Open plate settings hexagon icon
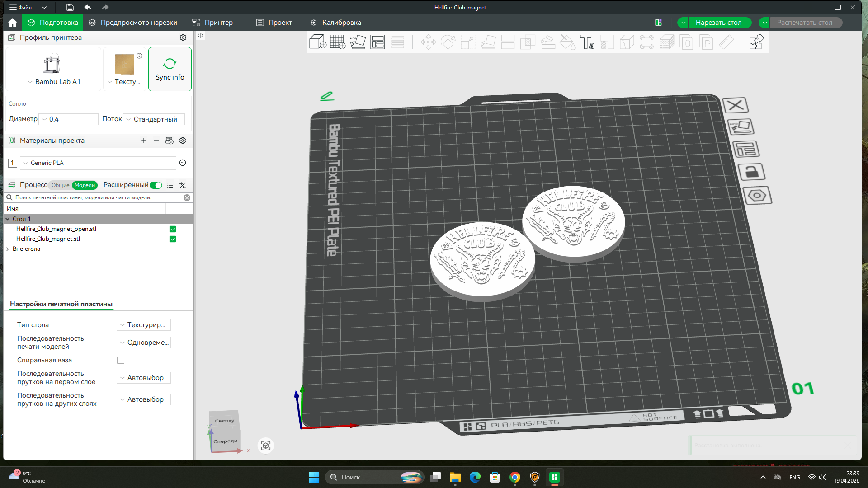The width and height of the screenshot is (868, 488). pyautogui.click(x=757, y=196)
